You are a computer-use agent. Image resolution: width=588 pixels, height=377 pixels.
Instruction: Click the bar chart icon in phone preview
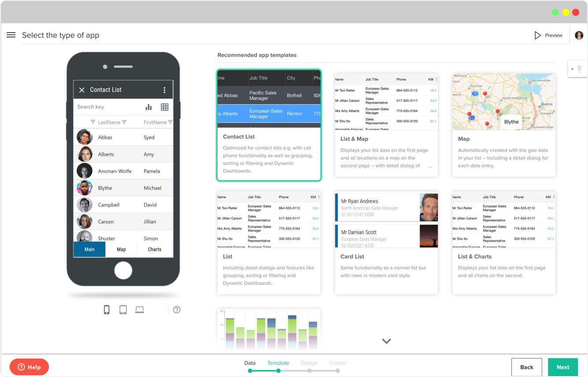point(149,107)
